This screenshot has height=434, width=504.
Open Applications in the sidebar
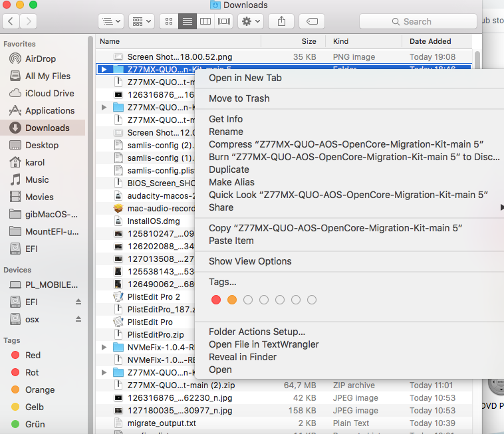[x=43, y=111]
